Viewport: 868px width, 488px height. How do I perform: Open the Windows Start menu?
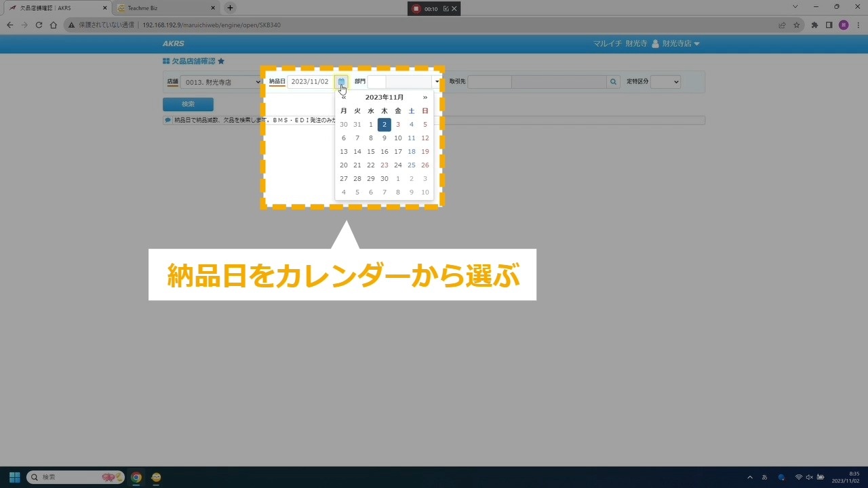click(x=14, y=477)
